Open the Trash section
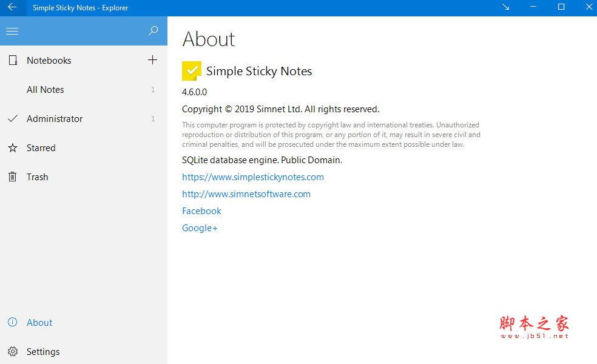Viewport: 597px width, 364px height. tap(38, 177)
